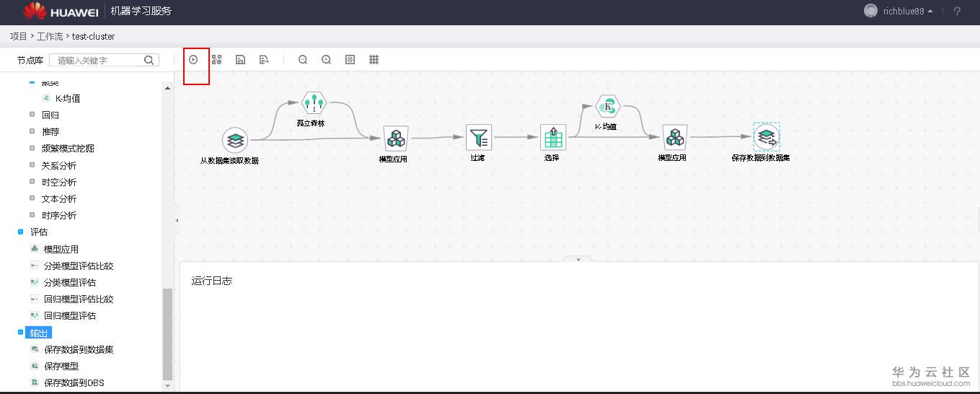
Task: Run the workflow with the play icon
Action: 193,60
